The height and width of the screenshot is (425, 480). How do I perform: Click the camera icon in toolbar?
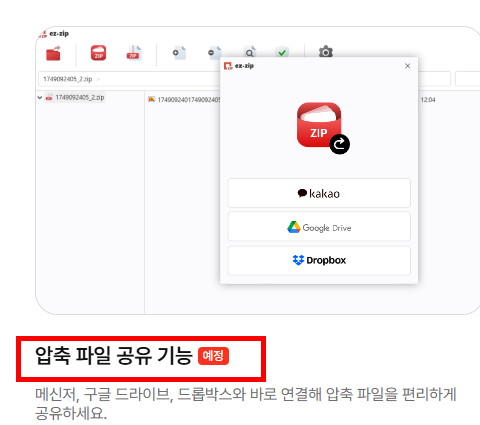pyautogui.click(x=326, y=52)
